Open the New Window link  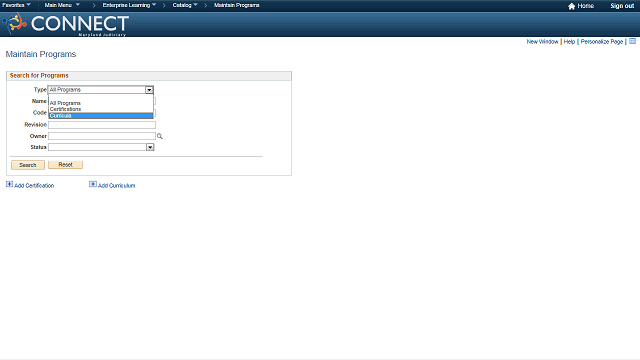[x=542, y=42]
